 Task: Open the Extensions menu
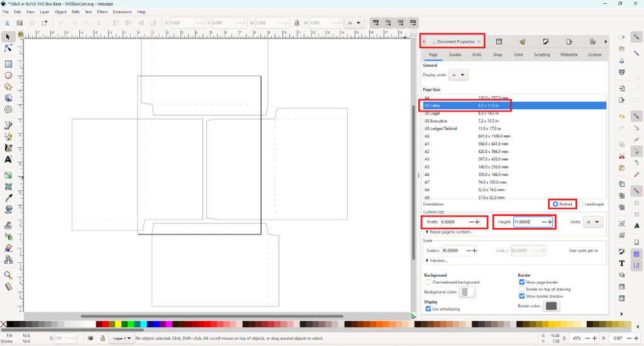(x=122, y=12)
